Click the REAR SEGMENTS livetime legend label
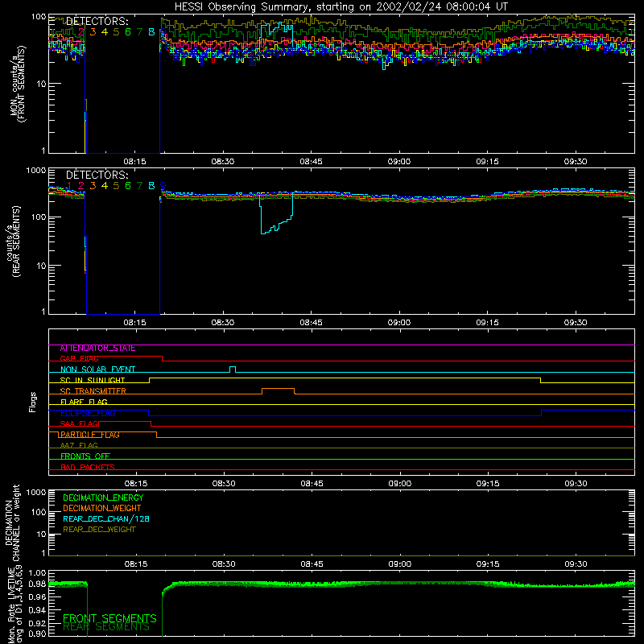Viewport: 644px width, 644px height. (x=106, y=627)
